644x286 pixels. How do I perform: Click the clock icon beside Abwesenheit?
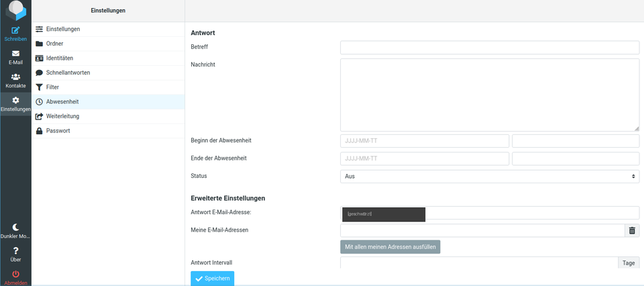pos(40,102)
